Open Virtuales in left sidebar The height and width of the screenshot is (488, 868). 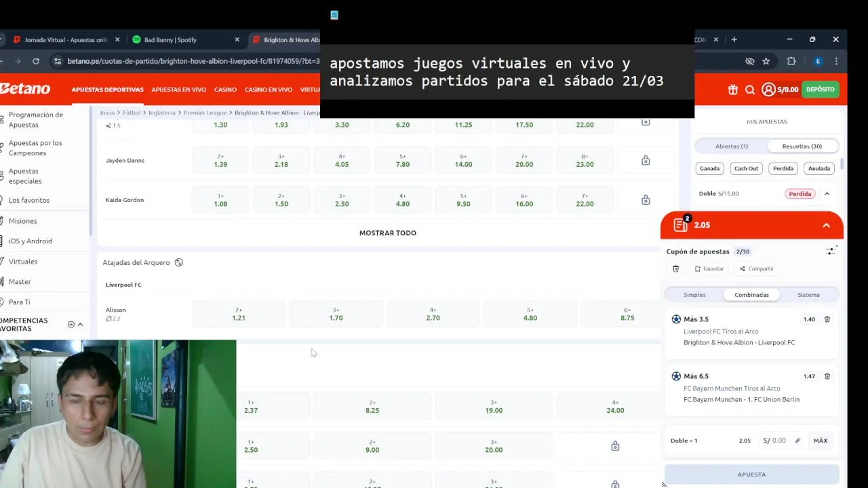pos(23,262)
